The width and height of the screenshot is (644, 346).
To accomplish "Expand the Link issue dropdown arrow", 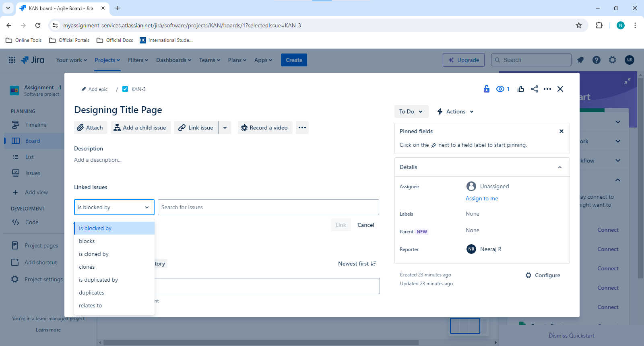I will pyautogui.click(x=225, y=128).
